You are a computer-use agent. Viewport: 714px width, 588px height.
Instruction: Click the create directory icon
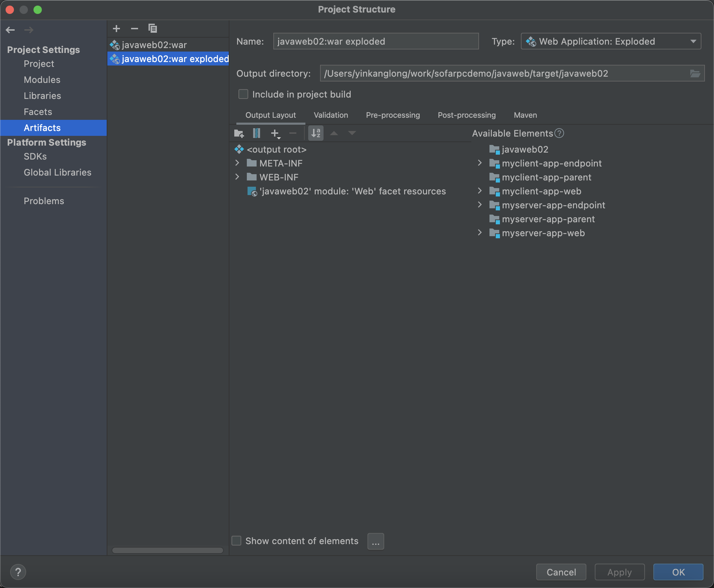pyautogui.click(x=239, y=133)
